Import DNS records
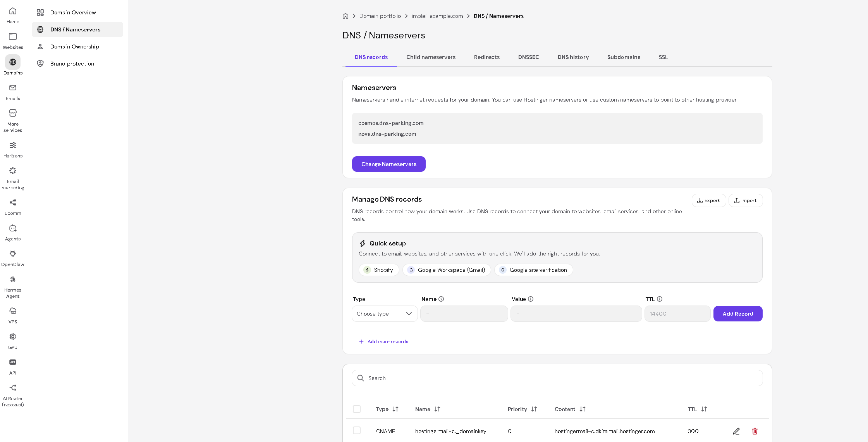This screenshot has height=442, width=868. 746,200
